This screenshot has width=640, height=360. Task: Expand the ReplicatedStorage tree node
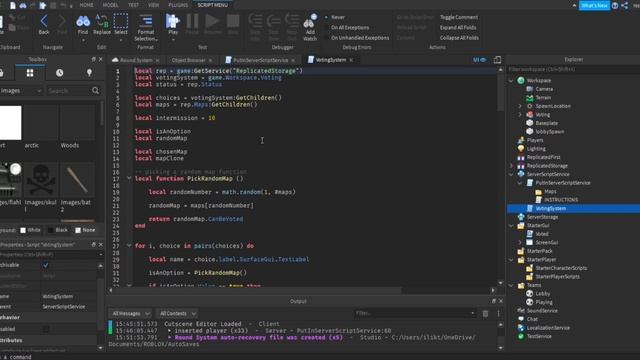[511, 166]
